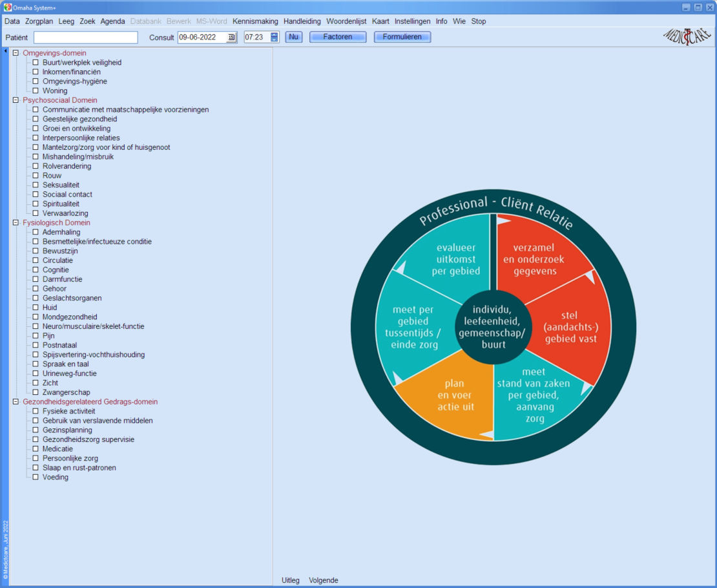Viewport: 717px width, 588px height.
Task: Click the Volgende link at the bottom
Action: 323,580
